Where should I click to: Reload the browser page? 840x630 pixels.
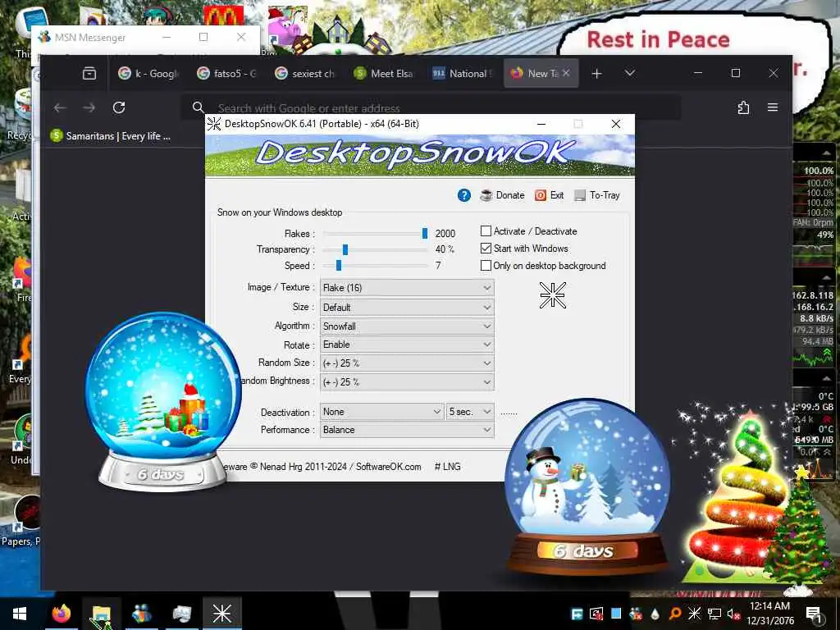point(119,107)
